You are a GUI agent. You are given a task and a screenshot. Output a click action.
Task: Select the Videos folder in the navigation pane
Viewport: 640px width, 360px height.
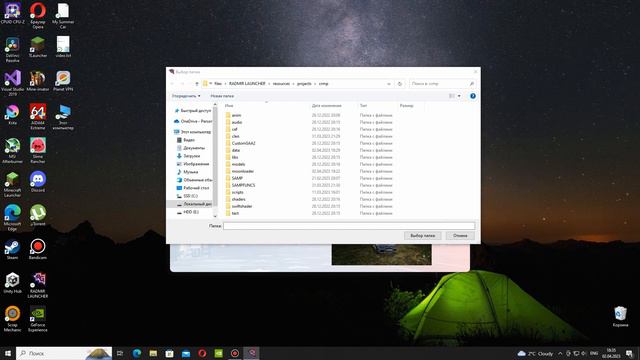coord(186,140)
